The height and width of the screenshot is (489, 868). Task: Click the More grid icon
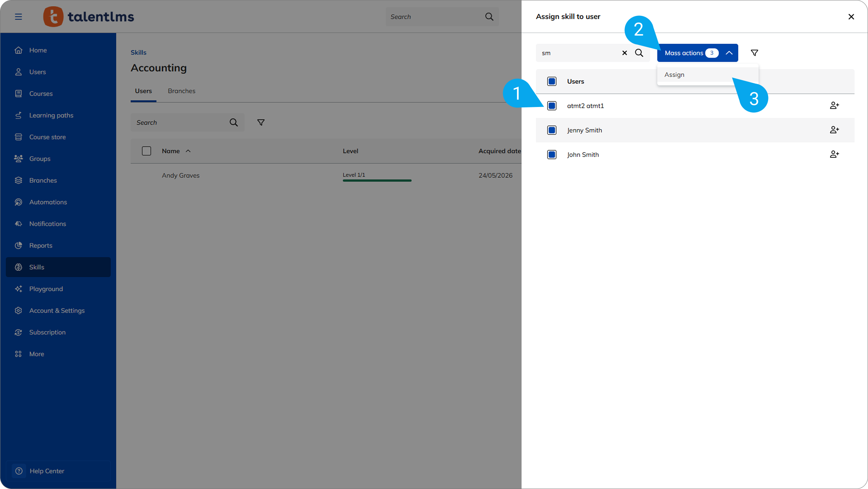click(18, 354)
